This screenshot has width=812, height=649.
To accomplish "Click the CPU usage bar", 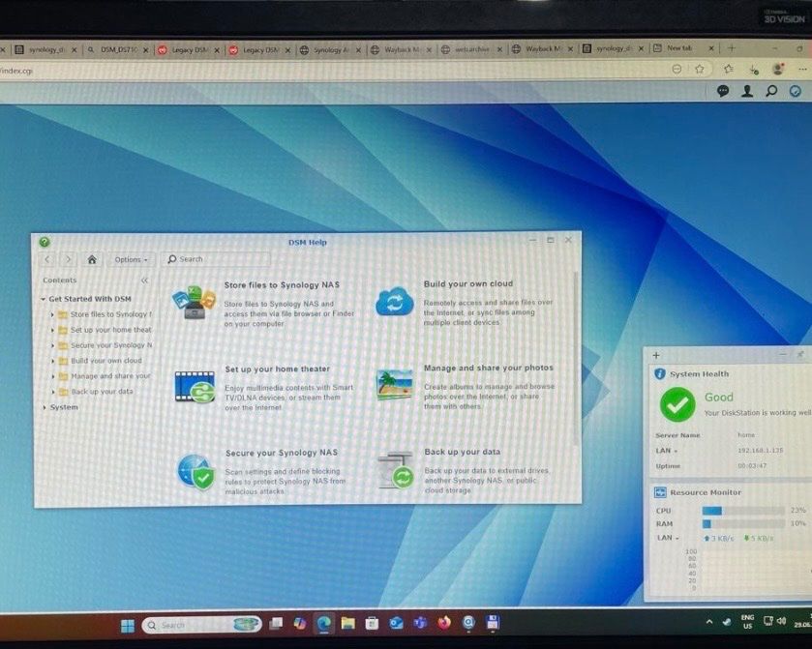I will (743, 511).
